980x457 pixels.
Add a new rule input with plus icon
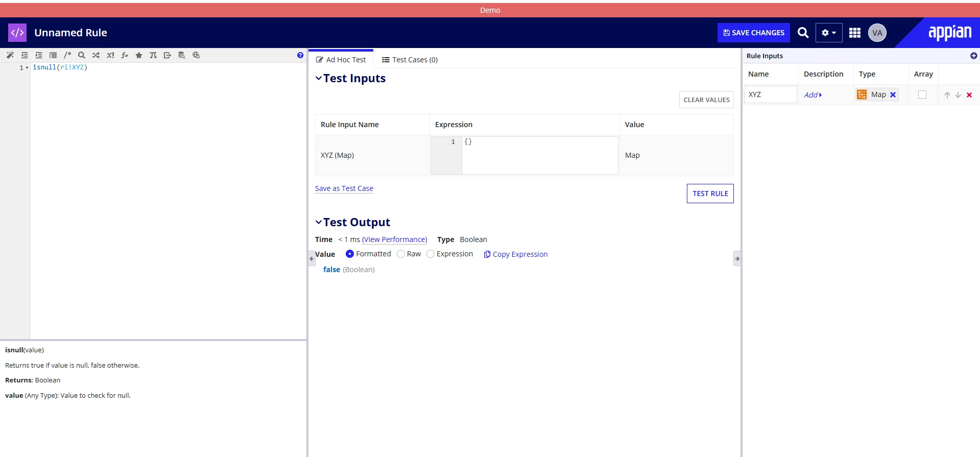coord(973,56)
